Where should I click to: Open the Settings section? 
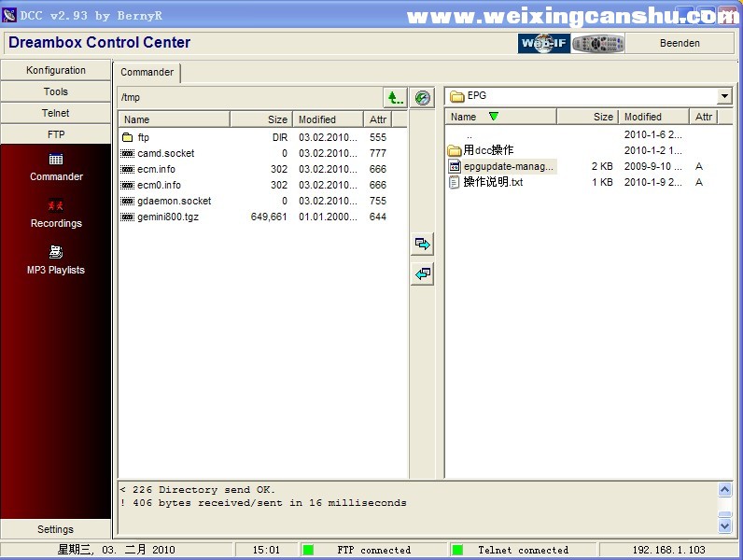56,529
